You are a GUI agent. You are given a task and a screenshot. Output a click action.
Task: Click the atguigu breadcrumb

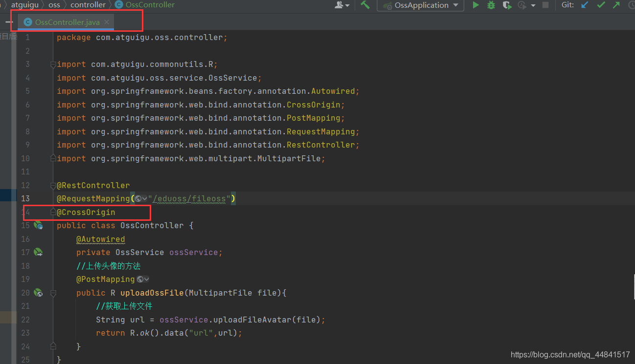(x=24, y=5)
